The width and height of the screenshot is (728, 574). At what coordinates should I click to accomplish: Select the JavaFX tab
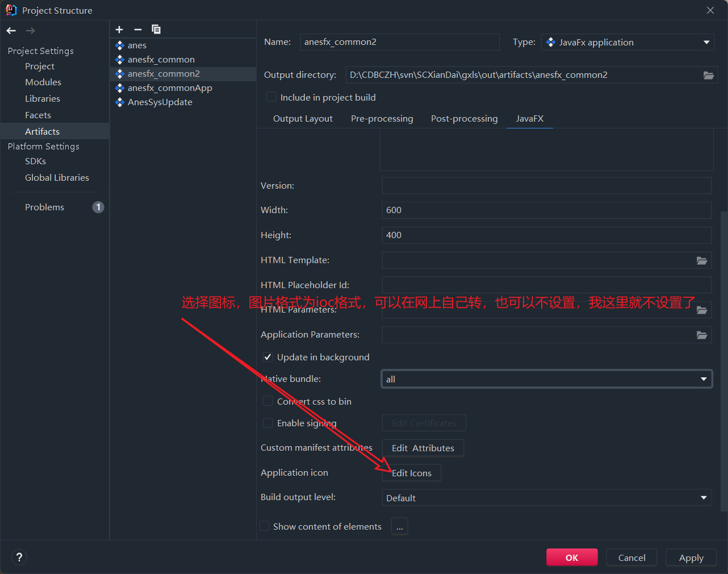click(529, 118)
